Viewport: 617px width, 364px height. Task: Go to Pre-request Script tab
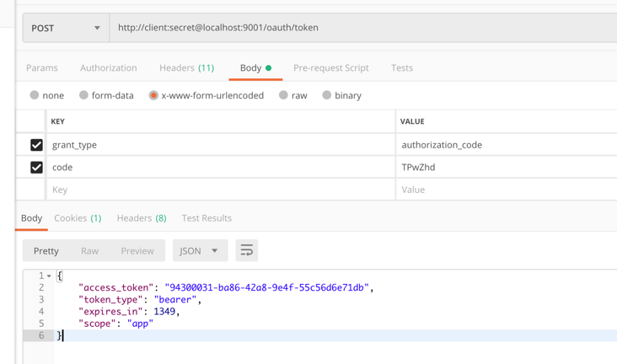[x=330, y=67]
